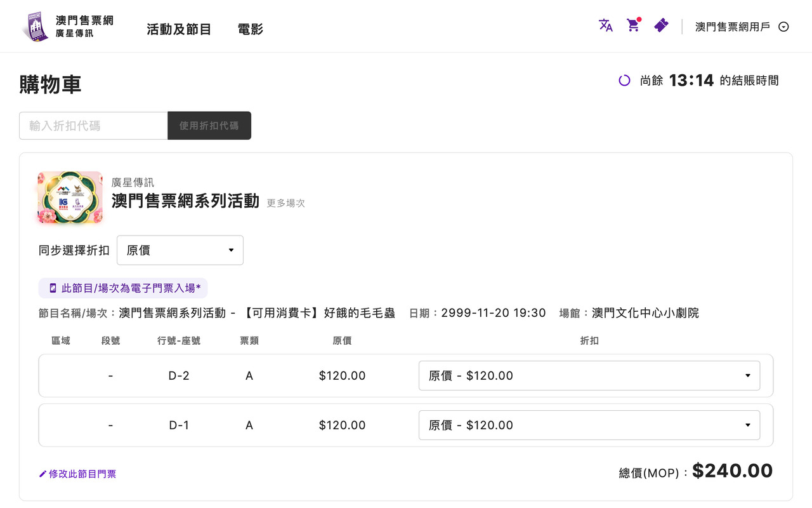Screen dimensions: 812x508
Task: Open the 同步選擇折扣 dropdown
Action: [180, 250]
